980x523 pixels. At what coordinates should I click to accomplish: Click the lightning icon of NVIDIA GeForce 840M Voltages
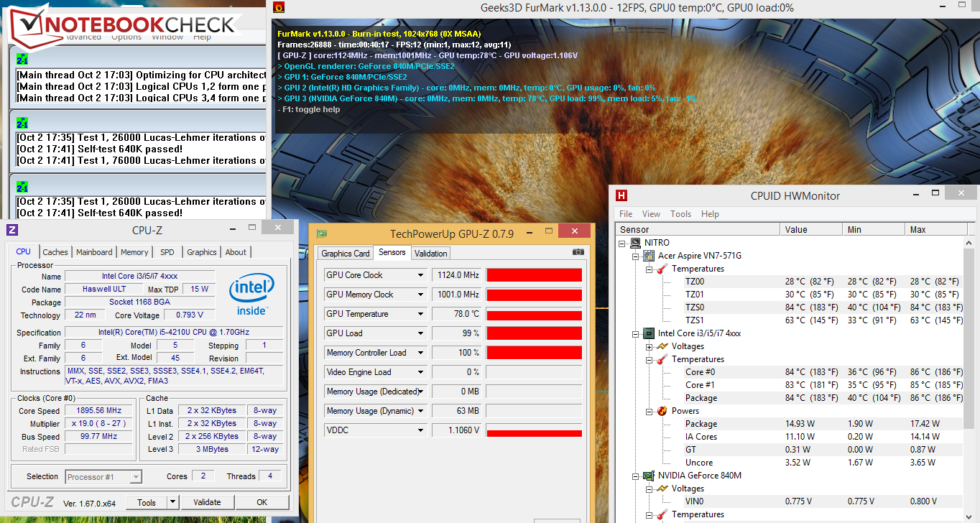662,489
